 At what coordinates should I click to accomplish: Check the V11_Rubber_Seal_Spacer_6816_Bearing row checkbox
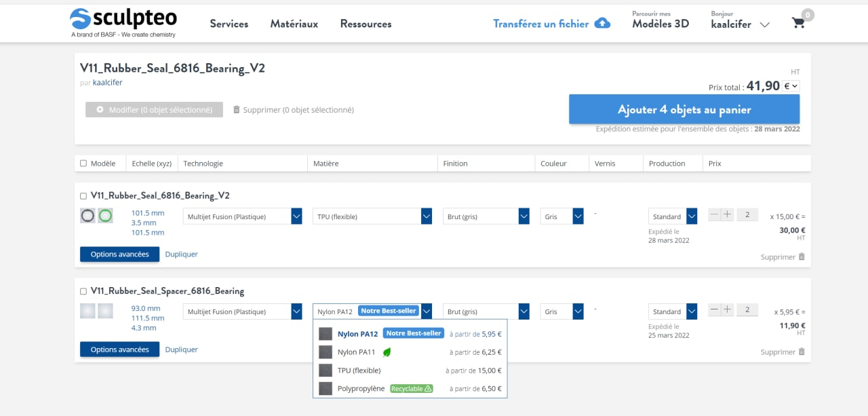(x=83, y=291)
